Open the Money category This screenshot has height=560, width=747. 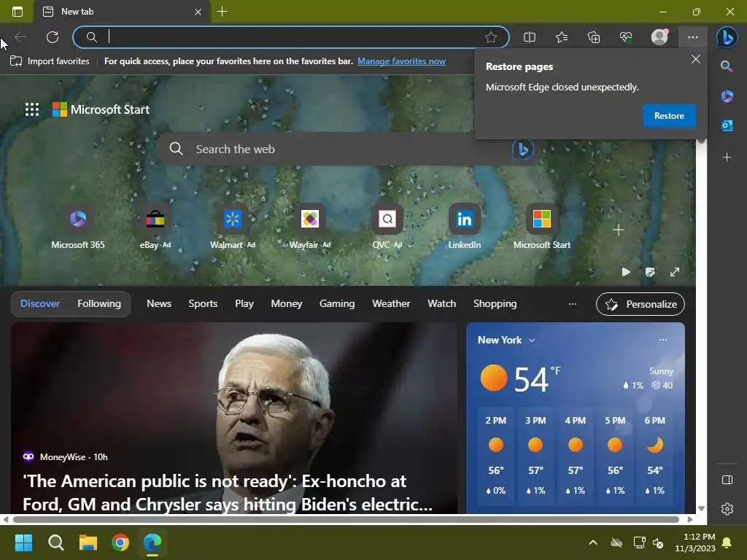(286, 304)
